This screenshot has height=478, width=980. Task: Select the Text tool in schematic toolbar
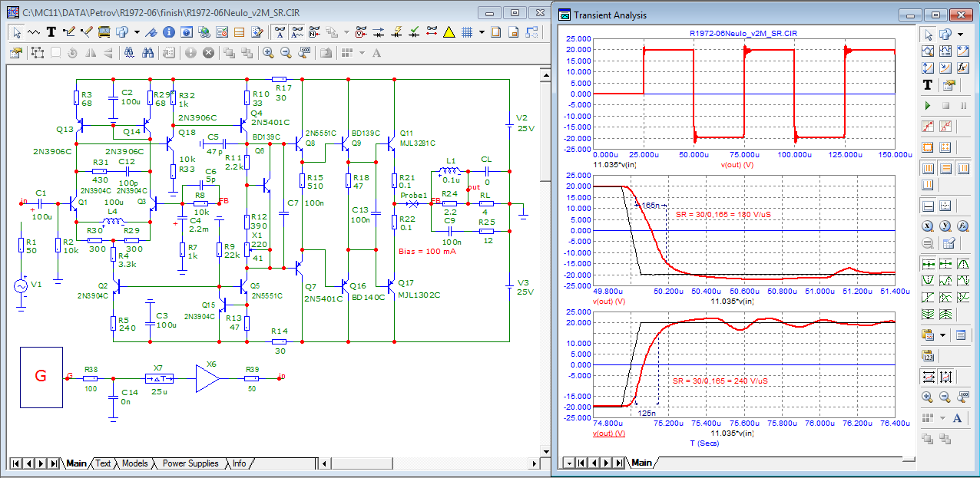(51, 32)
